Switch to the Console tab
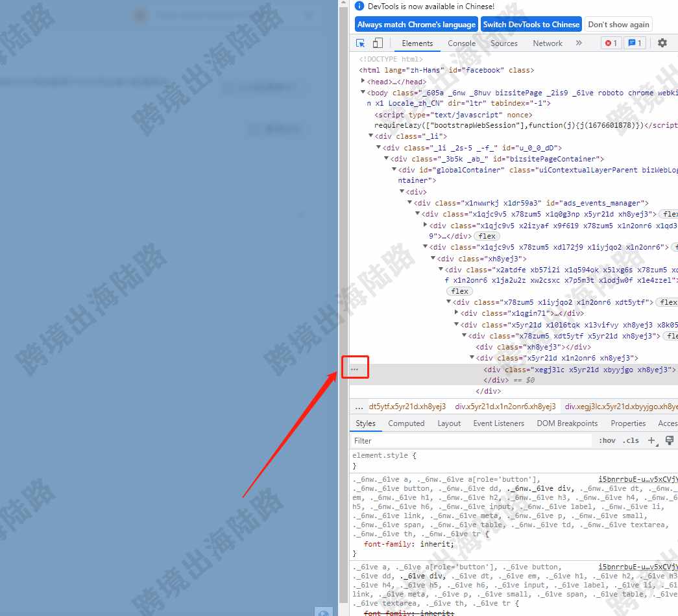Image resolution: width=678 pixels, height=616 pixels. (461, 43)
